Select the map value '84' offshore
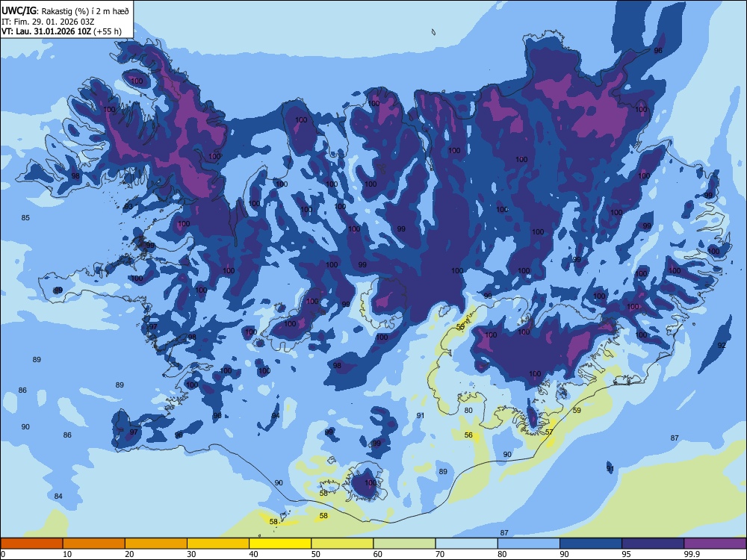The width and height of the screenshot is (747, 560). 58,497
